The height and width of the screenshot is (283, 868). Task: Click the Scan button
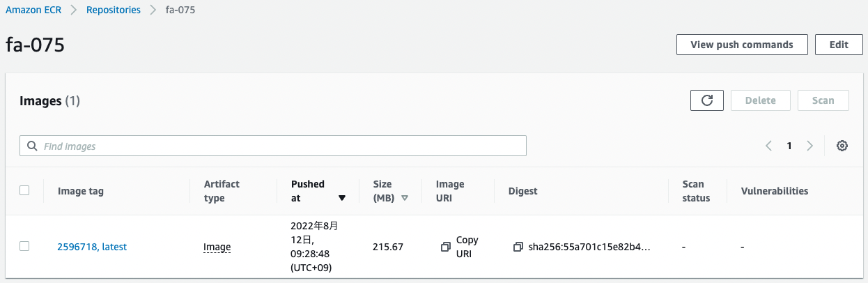tap(823, 100)
